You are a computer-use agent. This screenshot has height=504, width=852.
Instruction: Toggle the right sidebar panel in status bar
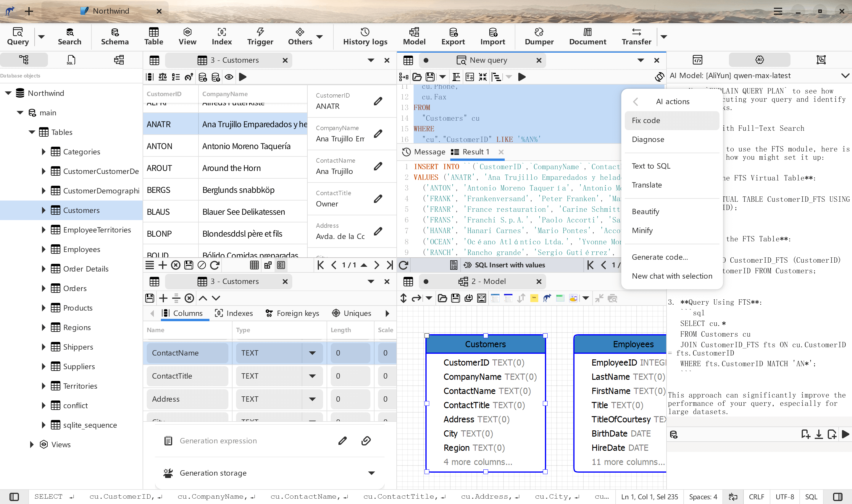(x=838, y=497)
